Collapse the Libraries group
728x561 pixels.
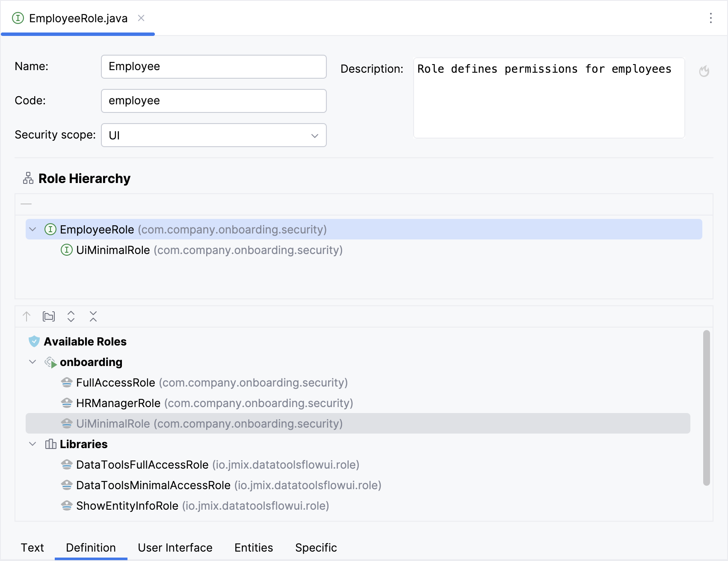pos(33,444)
